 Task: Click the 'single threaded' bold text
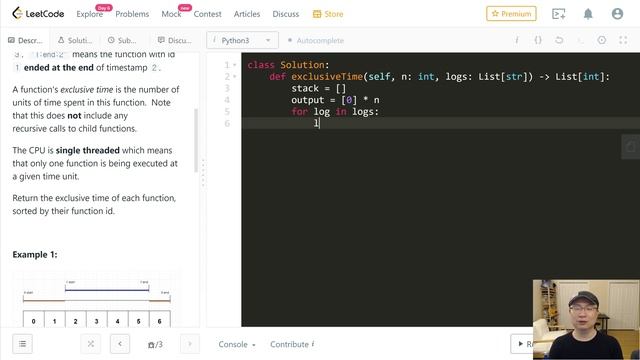click(x=87, y=150)
